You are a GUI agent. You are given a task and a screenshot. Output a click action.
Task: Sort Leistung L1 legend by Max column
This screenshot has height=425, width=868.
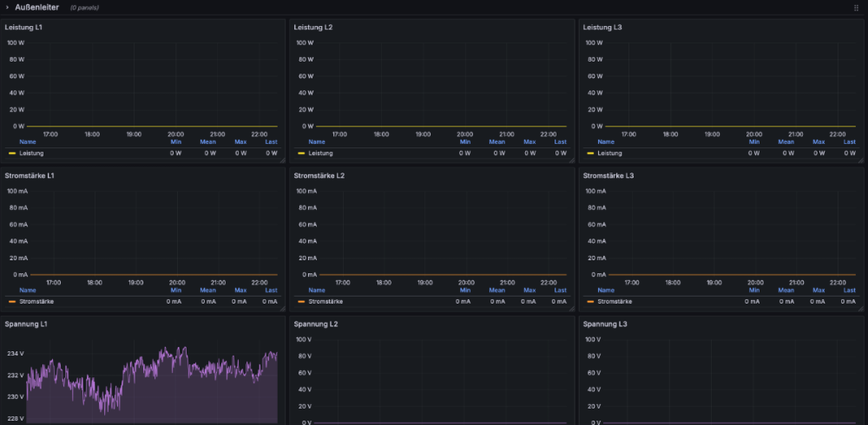240,142
